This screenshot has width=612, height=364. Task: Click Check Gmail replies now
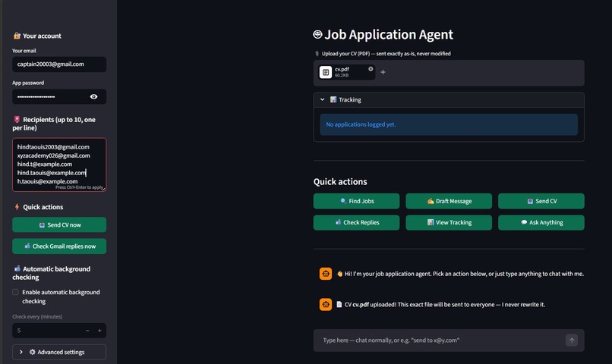(59, 246)
